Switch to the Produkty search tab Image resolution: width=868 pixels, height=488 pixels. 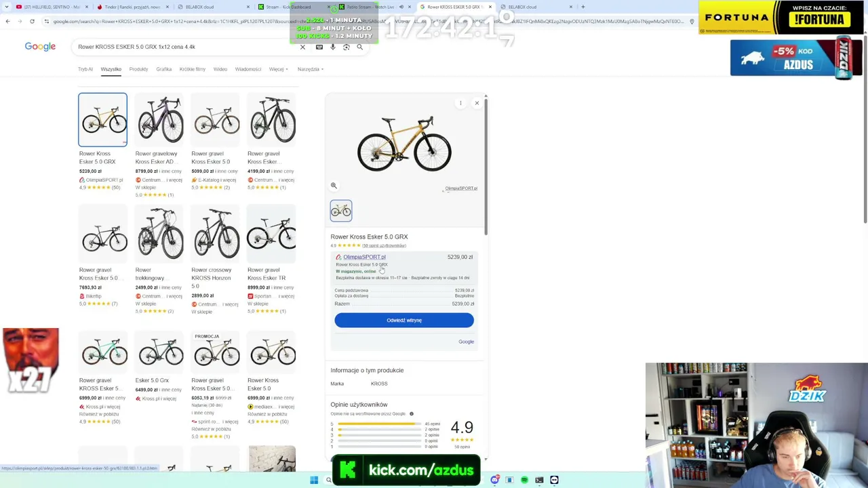point(138,69)
